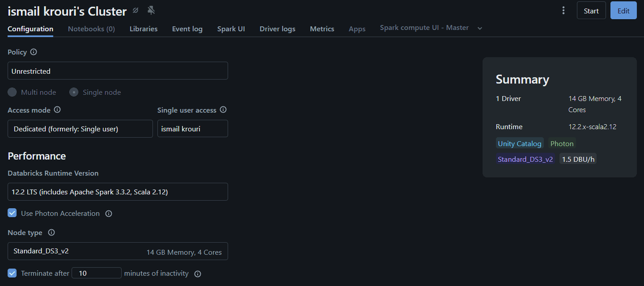This screenshot has width=644, height=286.
Task: Click the Photon tag in Summary
Action: click(x=562, y=143)
